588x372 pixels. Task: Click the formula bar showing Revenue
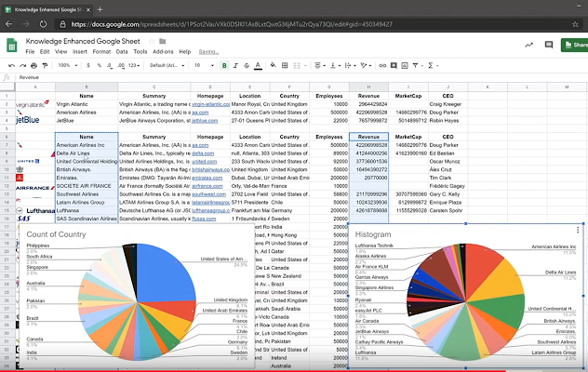[300, 77]
